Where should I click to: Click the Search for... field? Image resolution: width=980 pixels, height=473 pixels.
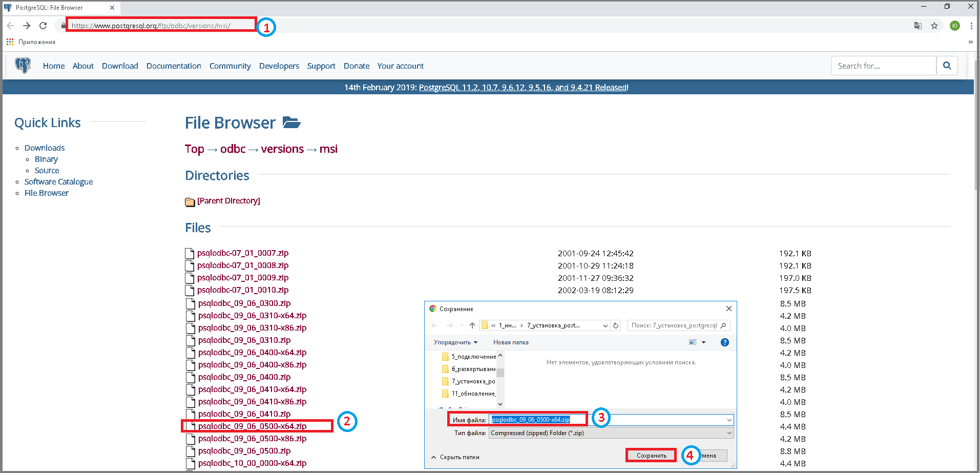point(884,66)
